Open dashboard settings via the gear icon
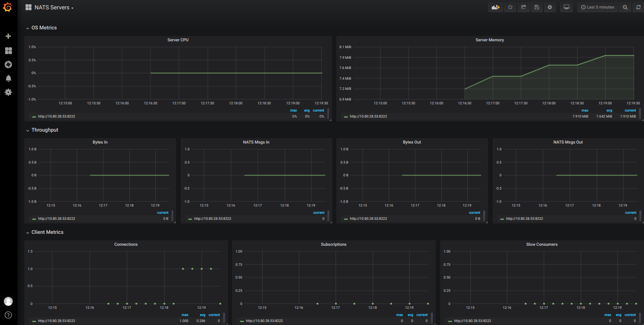Screen dimensions: 644x325 (550, 7)
